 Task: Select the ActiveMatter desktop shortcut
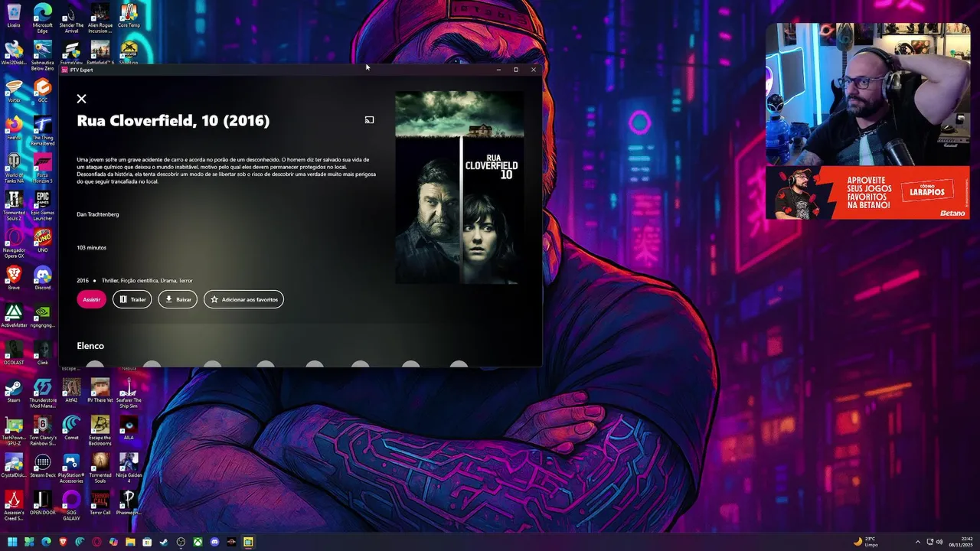click(14, 316)
